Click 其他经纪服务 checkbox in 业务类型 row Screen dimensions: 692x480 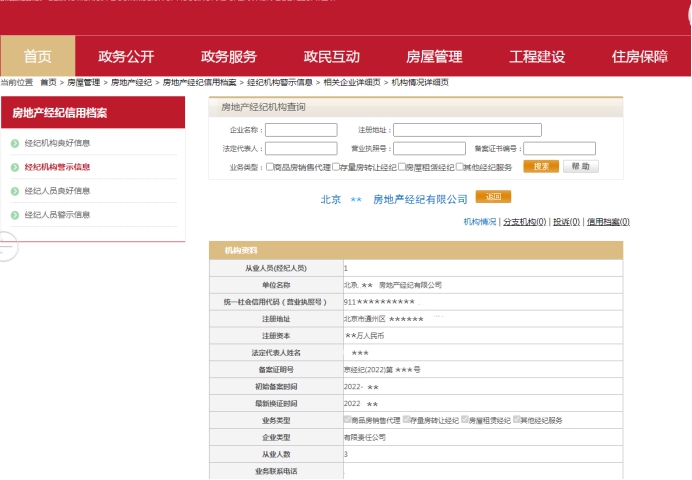point(517,419)
